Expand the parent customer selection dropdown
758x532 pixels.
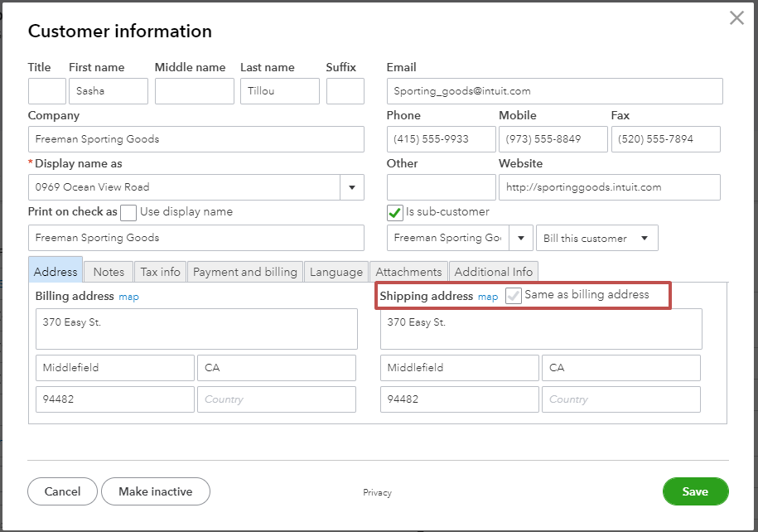[520, 238]
